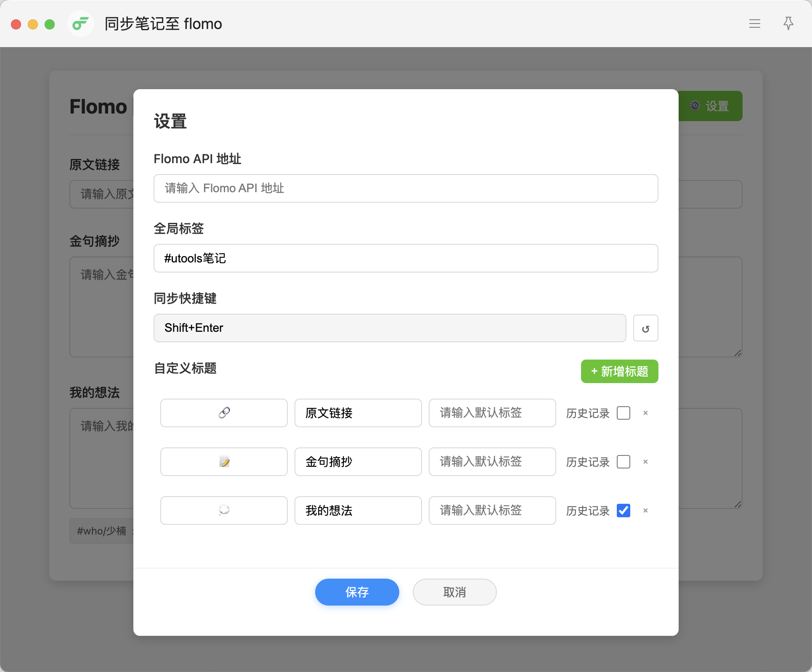Reset the sync shortcut with the refresh icon
This screenshot has height=672, width=812.
click(x=645, y=328)
